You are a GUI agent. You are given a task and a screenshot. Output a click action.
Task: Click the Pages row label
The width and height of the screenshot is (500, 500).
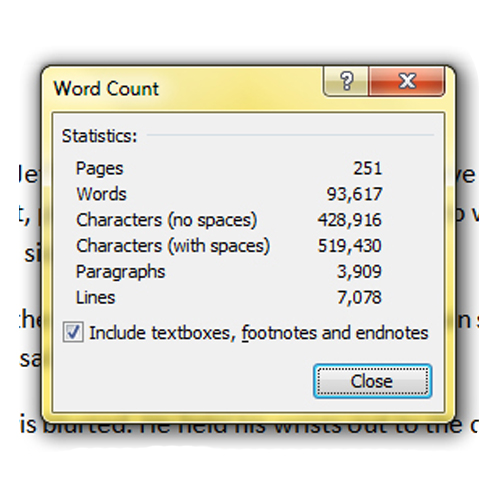[x=99, y=169]
